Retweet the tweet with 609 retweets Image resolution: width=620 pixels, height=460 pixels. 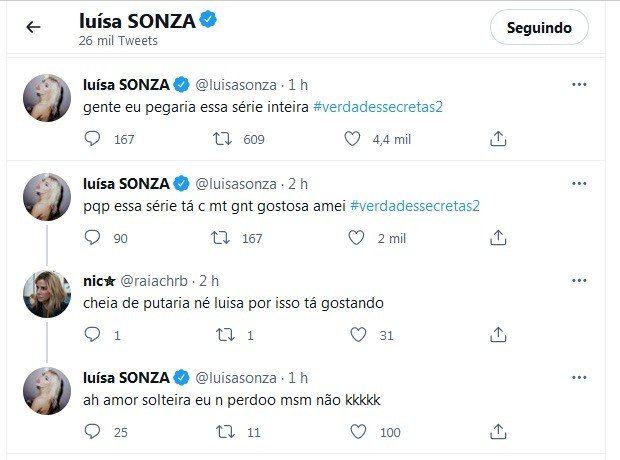point(222,139)
